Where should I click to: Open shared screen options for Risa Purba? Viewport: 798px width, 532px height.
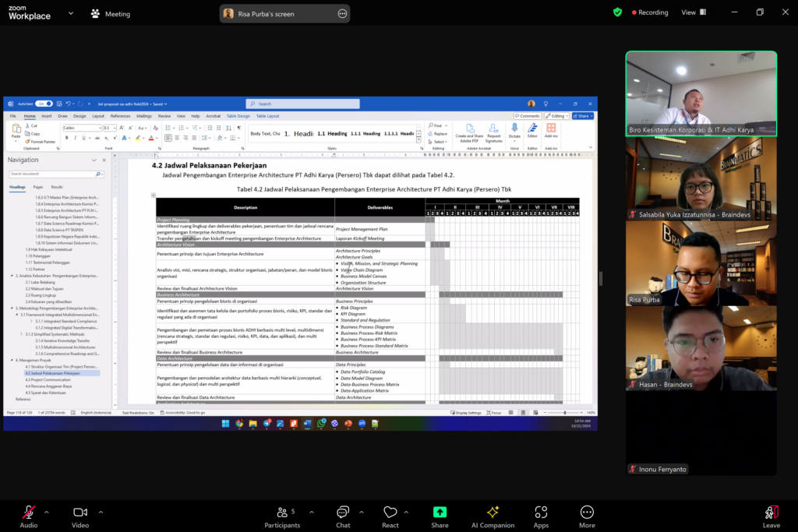point(342,13)
